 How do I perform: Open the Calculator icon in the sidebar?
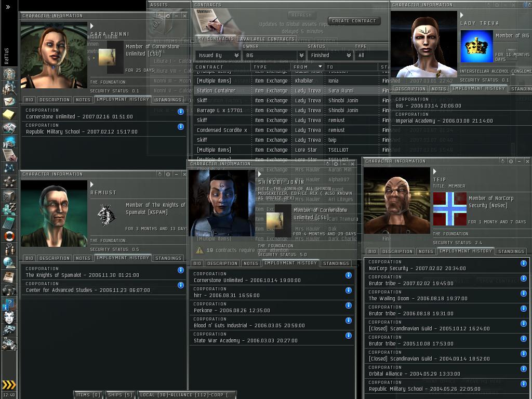pyautogui.click(x=9, y=222)
